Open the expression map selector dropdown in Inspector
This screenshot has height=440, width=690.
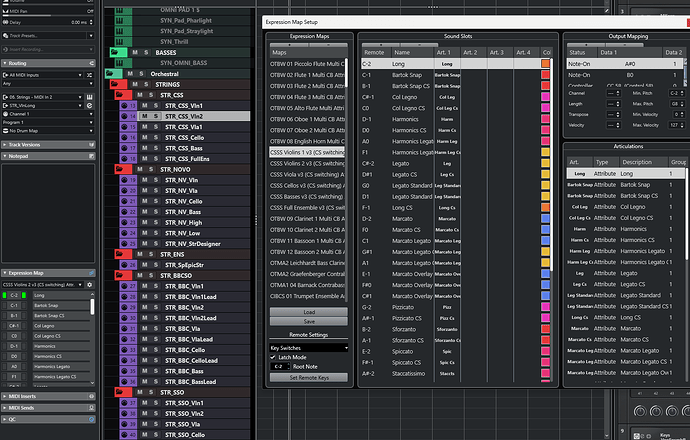42,285
